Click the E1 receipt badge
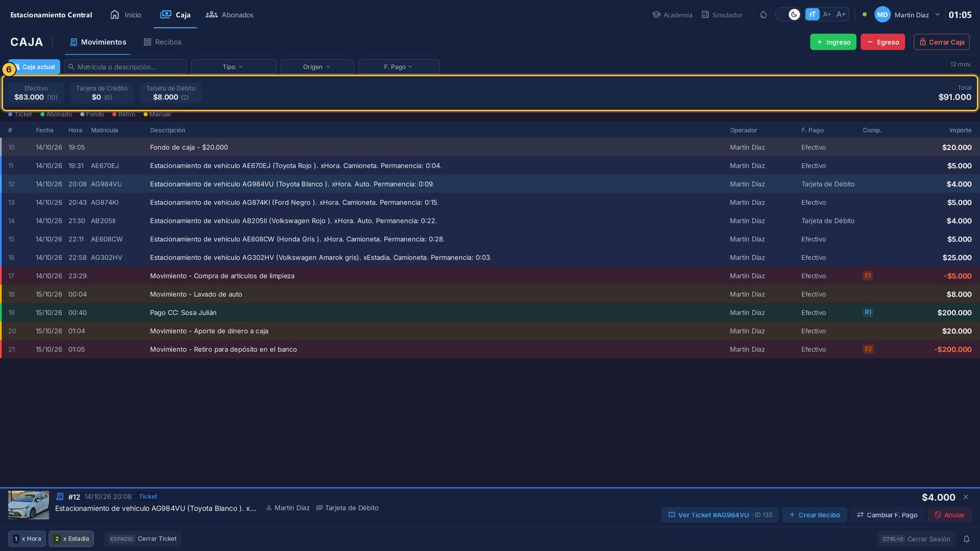Image resolution: width=980 pixels, height=551 pixels. (x=867, y=276)
